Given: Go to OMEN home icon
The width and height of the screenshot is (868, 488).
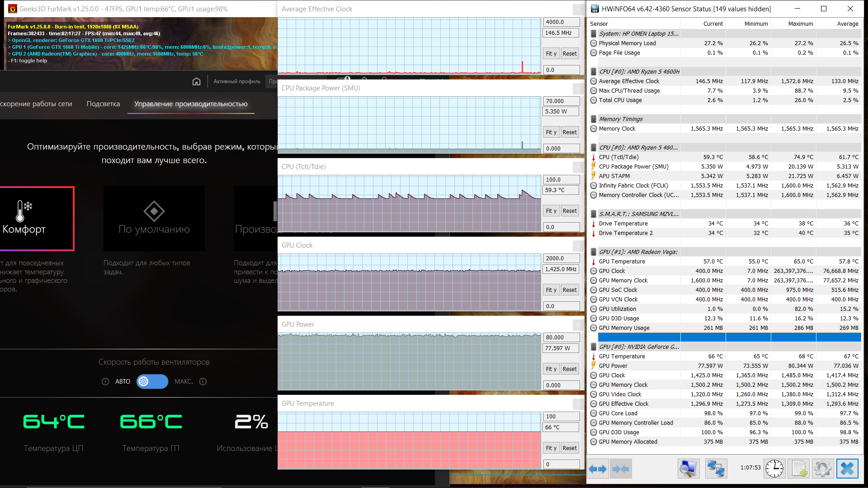Looking at the screenshot, I should click(196, 81).
